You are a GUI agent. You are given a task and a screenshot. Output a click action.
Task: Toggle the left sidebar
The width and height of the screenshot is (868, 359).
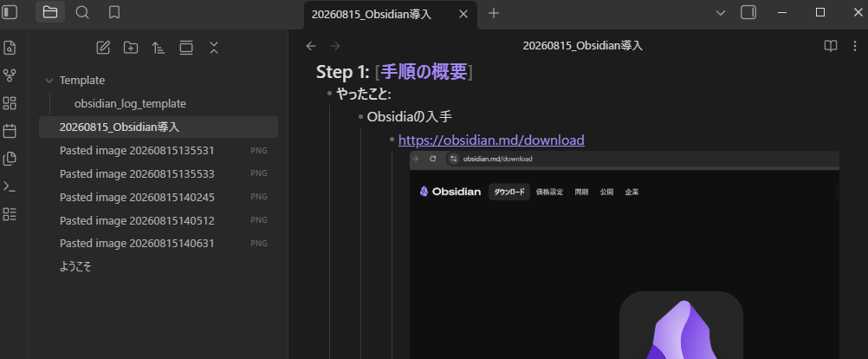pyautogui.click(x=10, y=12)
